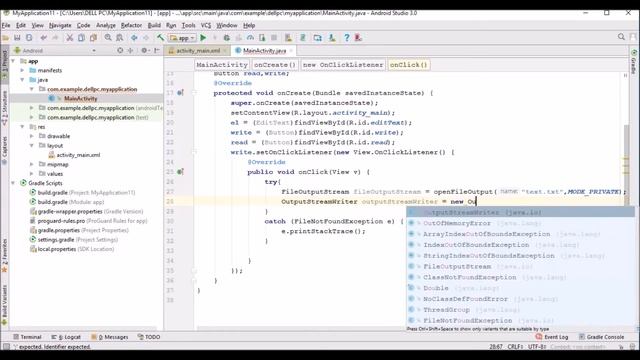Open the Gradle Console panel
Viewport: 640px width, 360px height.
(x=602, y=337)
